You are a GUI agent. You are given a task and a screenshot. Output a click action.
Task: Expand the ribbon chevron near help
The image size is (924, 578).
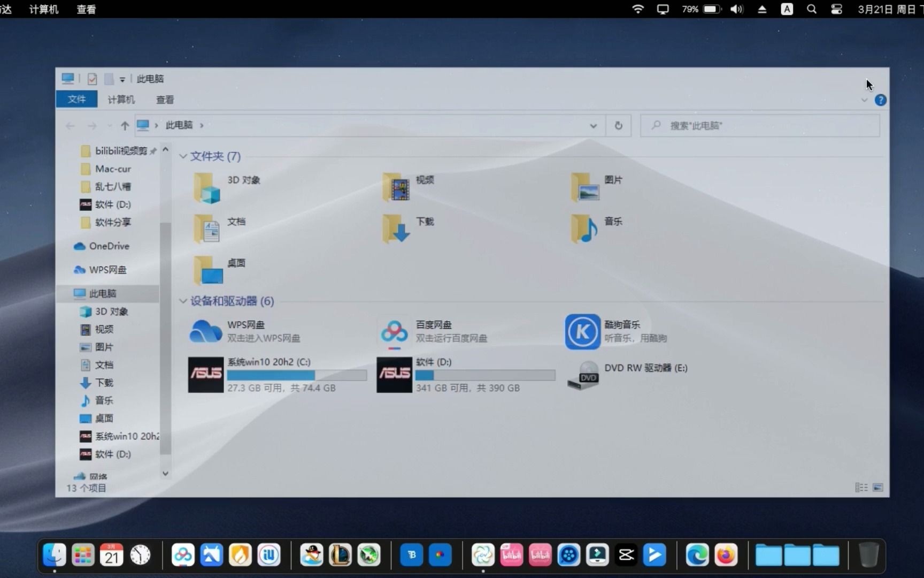coord(864,100)
